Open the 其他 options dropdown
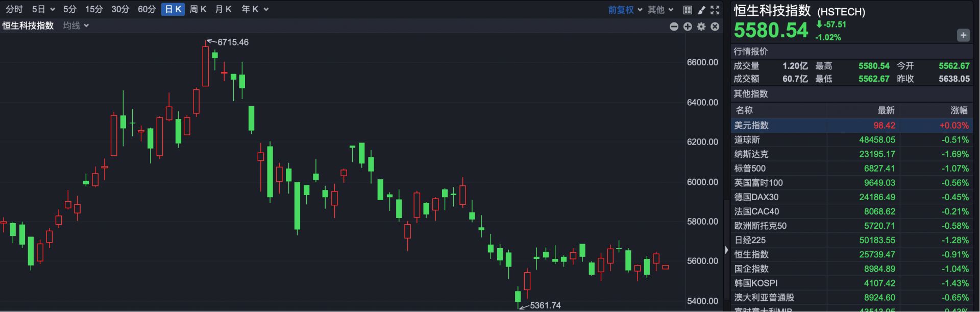Image resolution: width=980 pixels, height=312 pixels. click(660, 10)
